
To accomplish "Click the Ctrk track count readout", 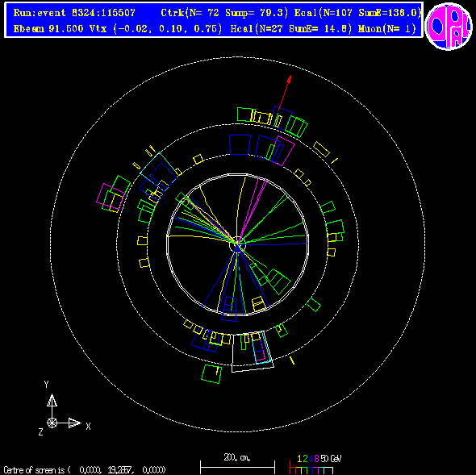I will pos(224,13).
